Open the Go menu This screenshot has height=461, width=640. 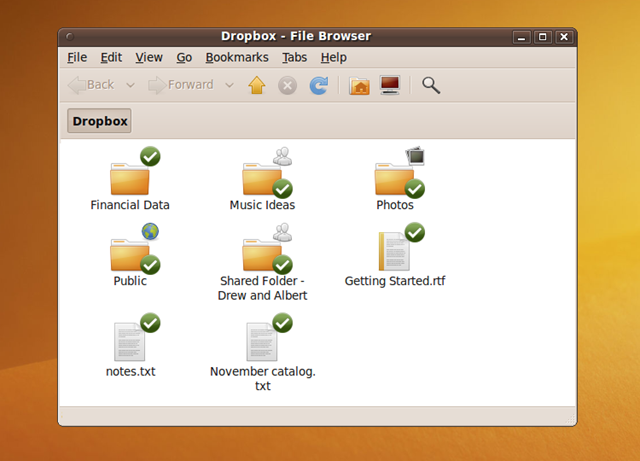(184, 58)
